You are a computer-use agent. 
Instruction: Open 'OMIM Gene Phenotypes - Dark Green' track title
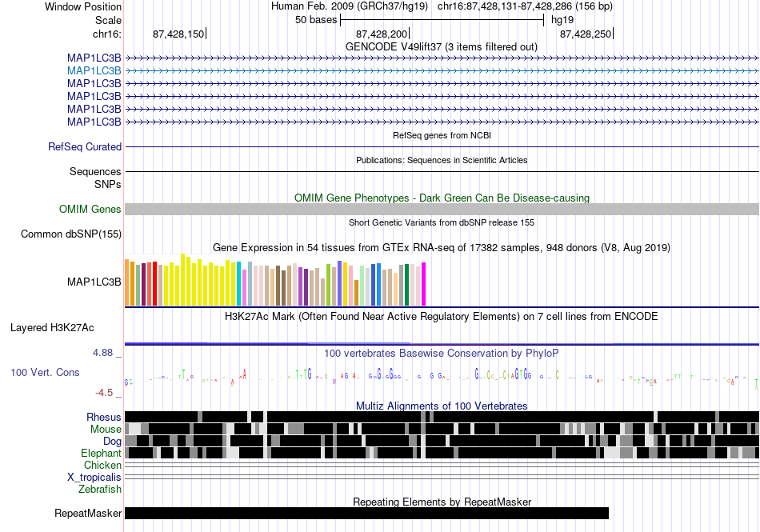tap(442, 198)
